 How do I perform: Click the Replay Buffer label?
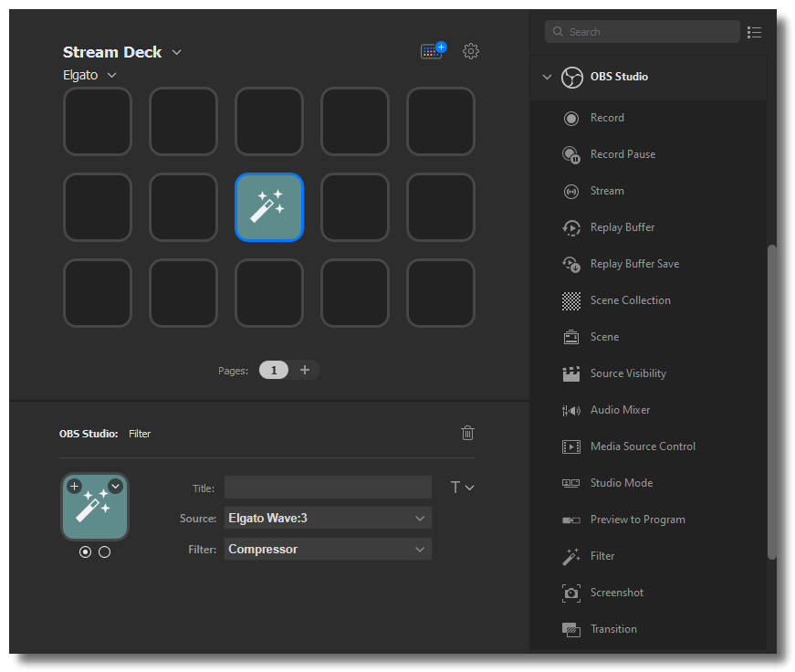point(622,227)
